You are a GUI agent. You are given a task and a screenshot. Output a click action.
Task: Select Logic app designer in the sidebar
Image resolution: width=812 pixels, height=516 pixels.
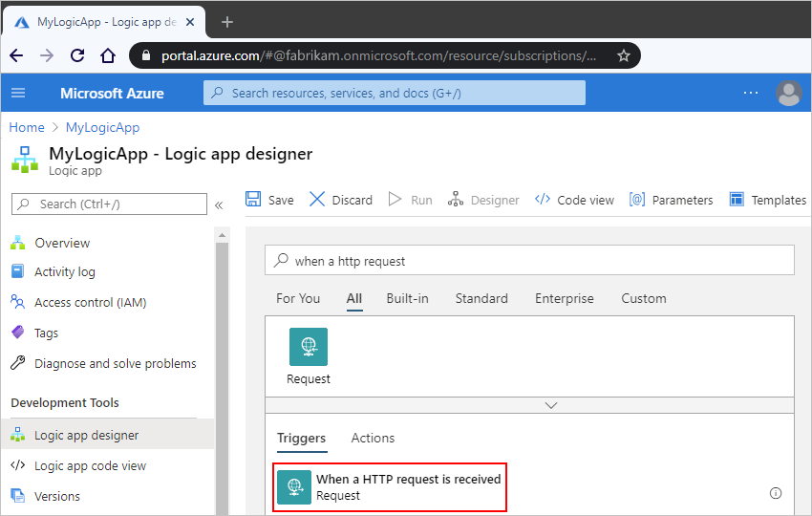tap(107, 435)
